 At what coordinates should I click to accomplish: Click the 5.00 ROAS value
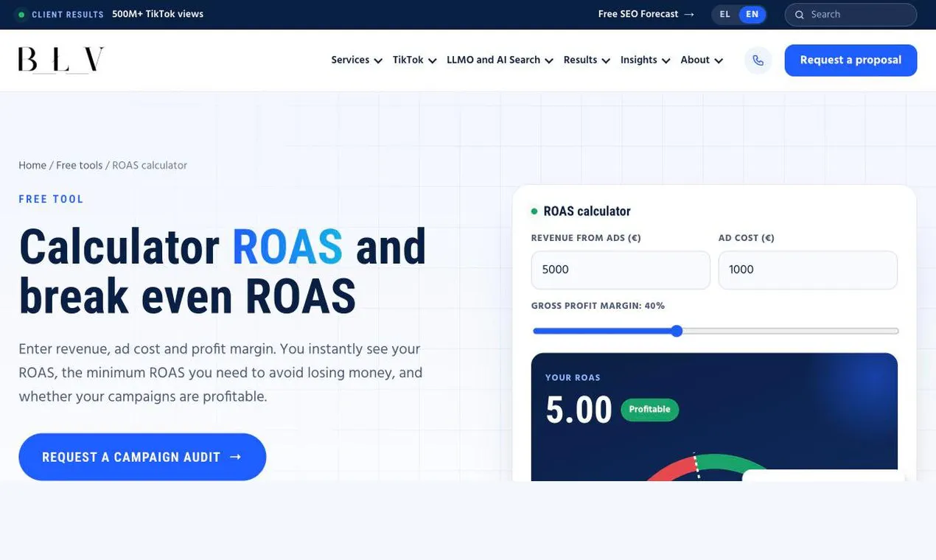pyautogui.click(x=579, y=410)
